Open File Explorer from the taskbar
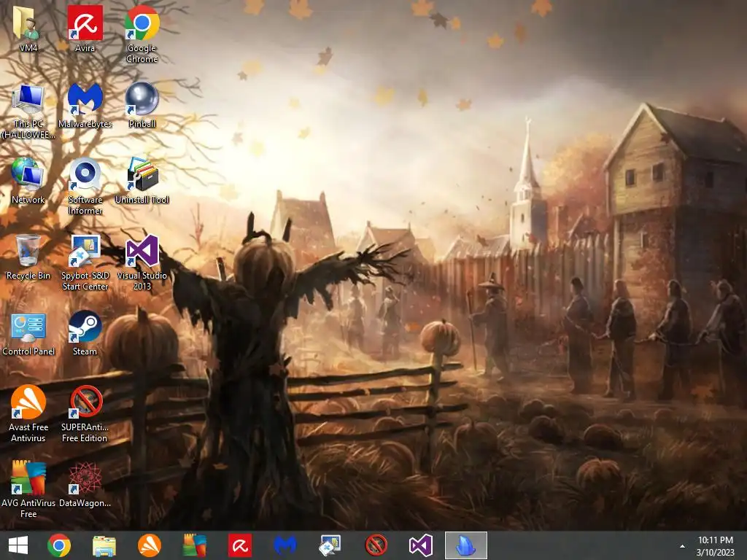 pyautogui.click(x=104, y=545)
